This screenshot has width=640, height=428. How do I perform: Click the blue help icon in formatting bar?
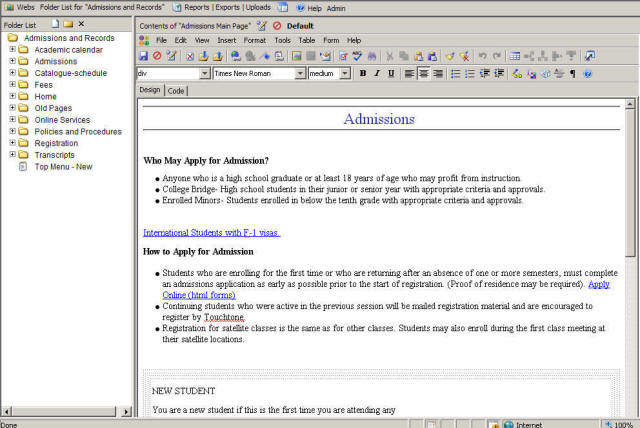[x=587, y=74]
